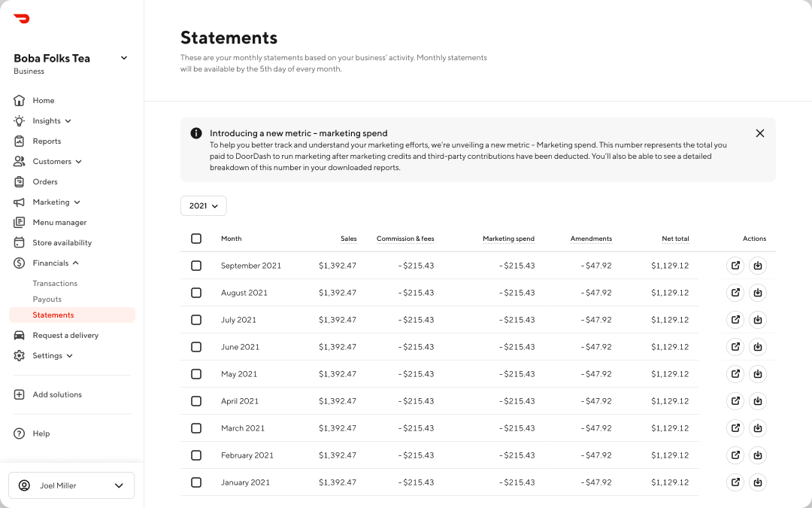Image resolution: width=812 pixels, height=508 pixels.
Task: Download the August 2021 statement
Action: [x=758, y=292]
